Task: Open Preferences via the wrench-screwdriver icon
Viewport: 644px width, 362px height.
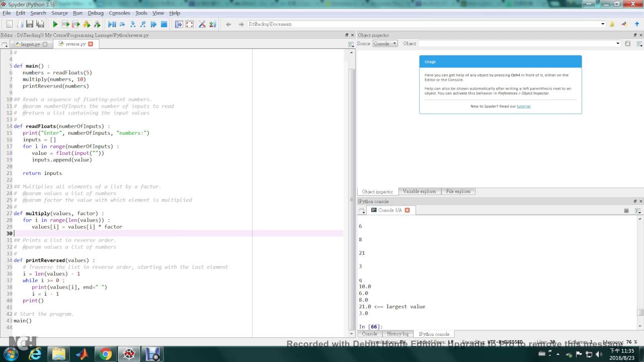Action: 202,24
